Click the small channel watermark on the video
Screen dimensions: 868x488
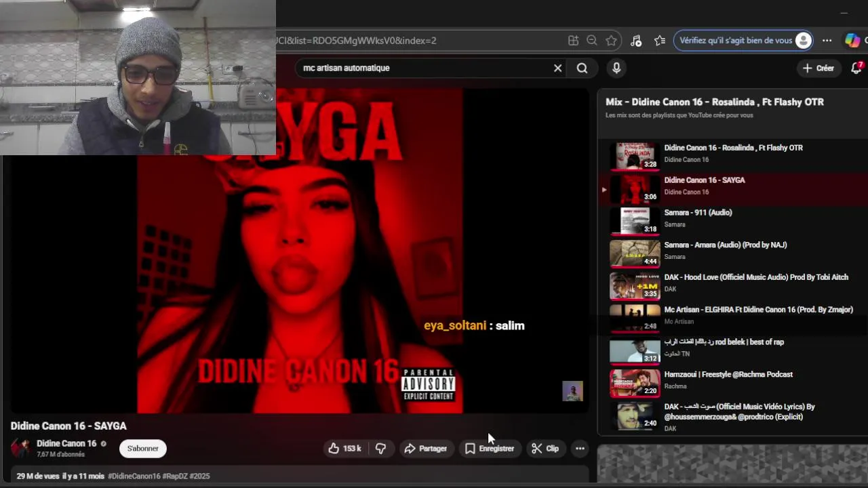(572, 391)
